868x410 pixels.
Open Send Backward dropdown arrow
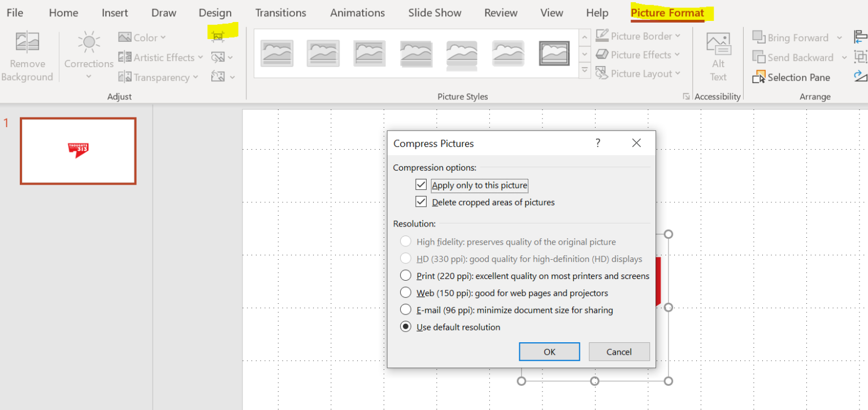[x=844, y=58]
